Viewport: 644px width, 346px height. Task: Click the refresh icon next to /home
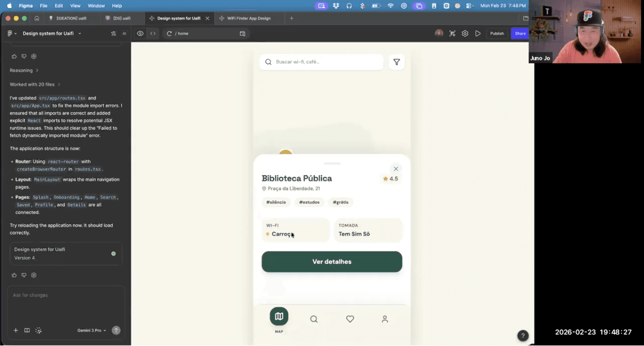click(x=170, y=33)
